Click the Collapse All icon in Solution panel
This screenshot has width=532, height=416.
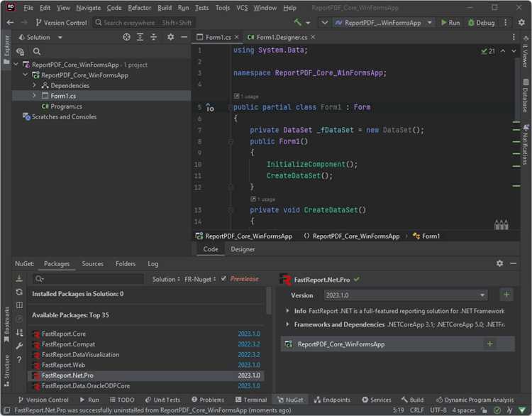coord(154,37)
